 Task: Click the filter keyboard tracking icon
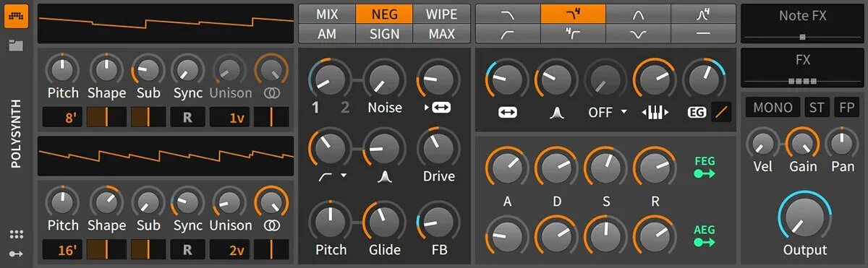655,113
